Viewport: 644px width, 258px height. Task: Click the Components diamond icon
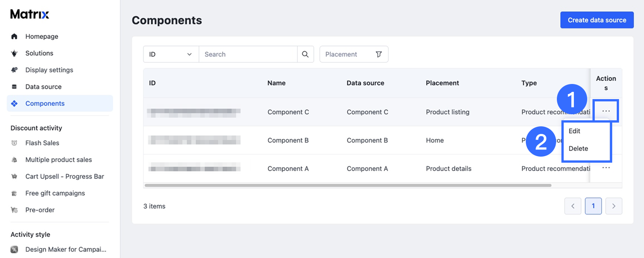[x=14, y=103]
